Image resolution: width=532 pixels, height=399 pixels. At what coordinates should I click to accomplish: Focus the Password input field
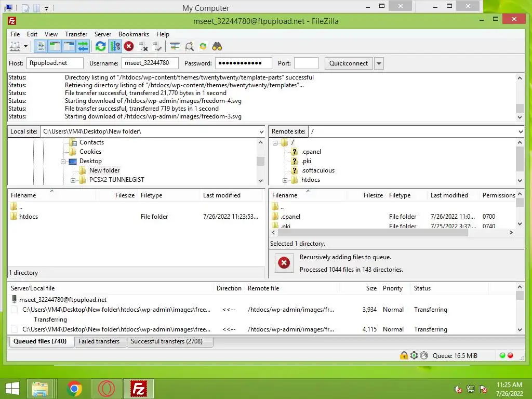coord(244,63)
